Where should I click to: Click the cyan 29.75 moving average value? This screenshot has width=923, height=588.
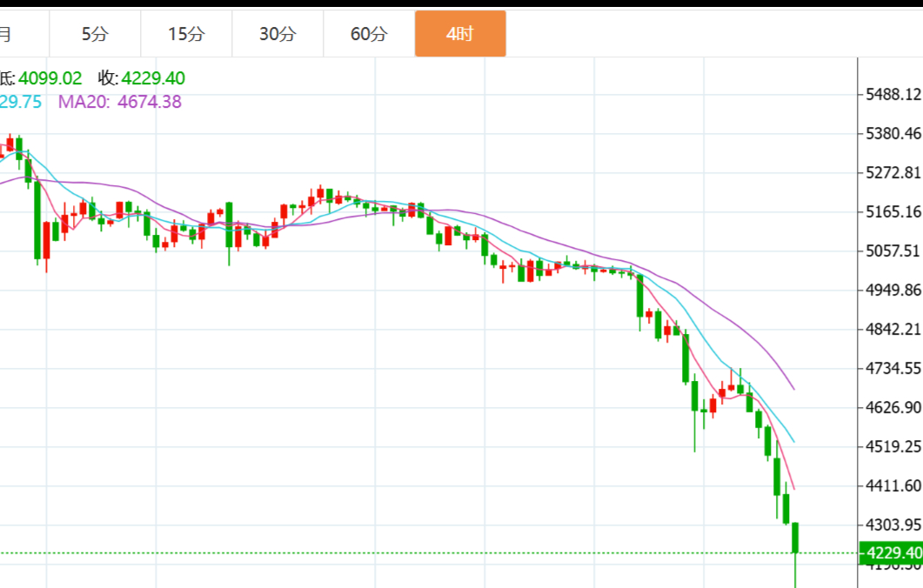pos(21,102)
